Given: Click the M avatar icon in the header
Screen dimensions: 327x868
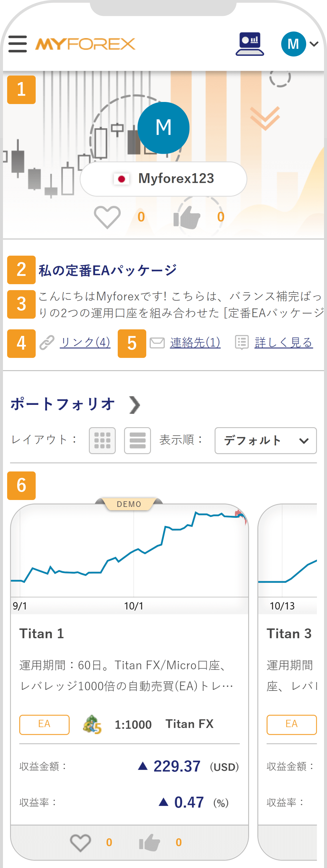Looking at the screenshot, I should 293,43.
